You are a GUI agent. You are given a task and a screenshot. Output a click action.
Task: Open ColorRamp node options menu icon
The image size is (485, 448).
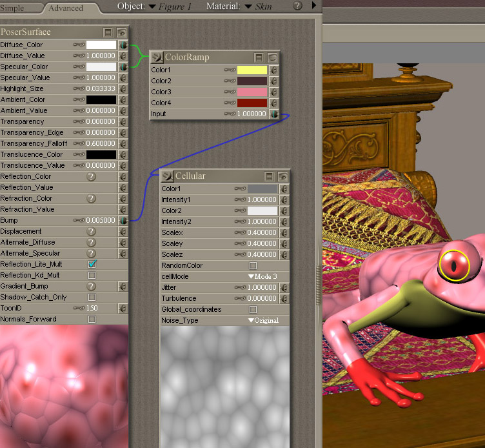[x=259, y=57]
